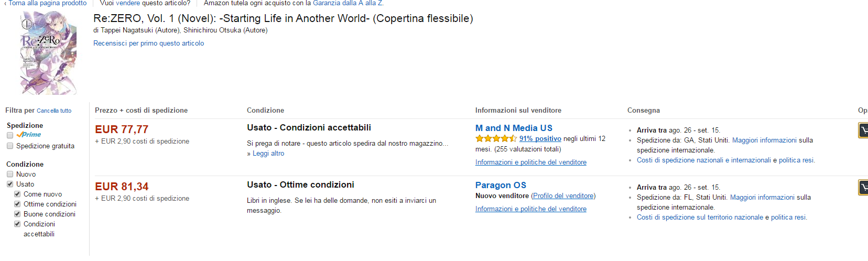Toggle the Prime shipping checkbox
868x261 pixels.
[x=10, y=135]
